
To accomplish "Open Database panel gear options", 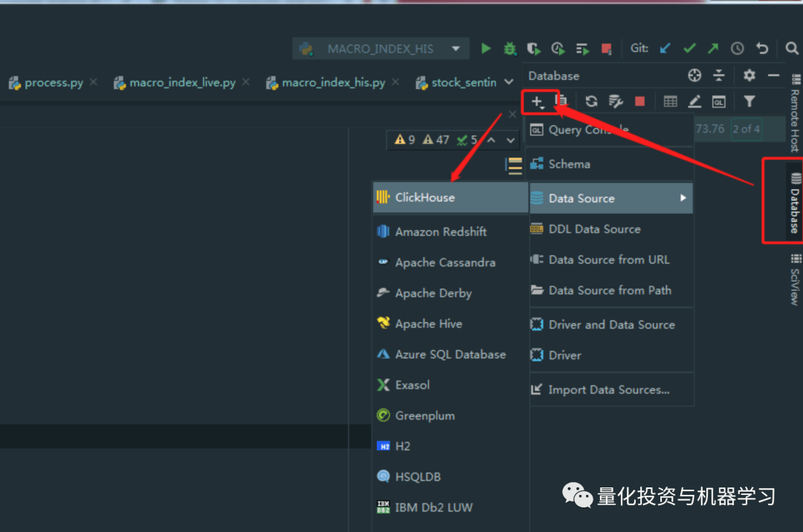I will (749, 76).
